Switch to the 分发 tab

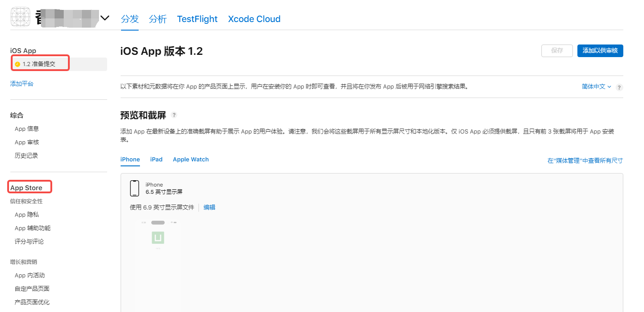(130, 19)
